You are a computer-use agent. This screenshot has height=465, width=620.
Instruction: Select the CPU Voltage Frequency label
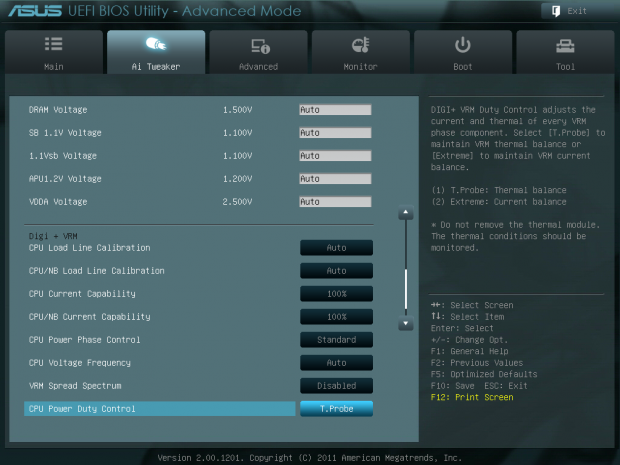pos(79,363)
